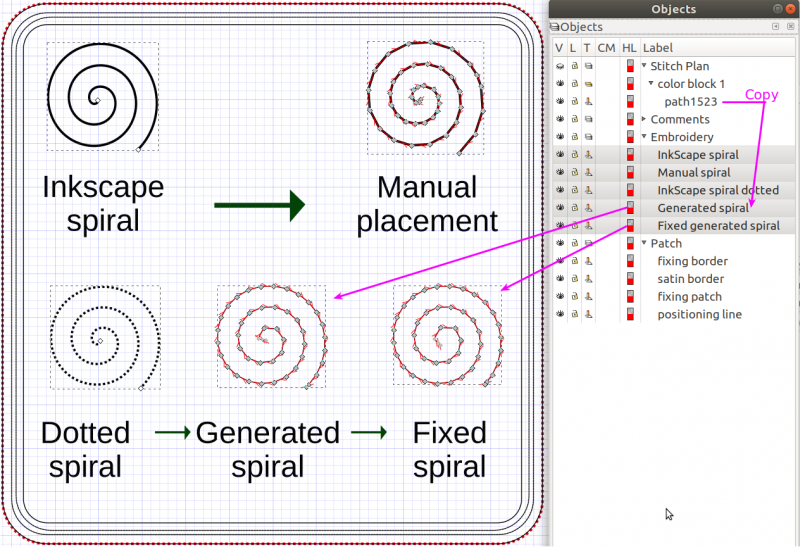Toggle visibility of Manual spiral object
Screen dimensions: 800x547
(560, 173)
